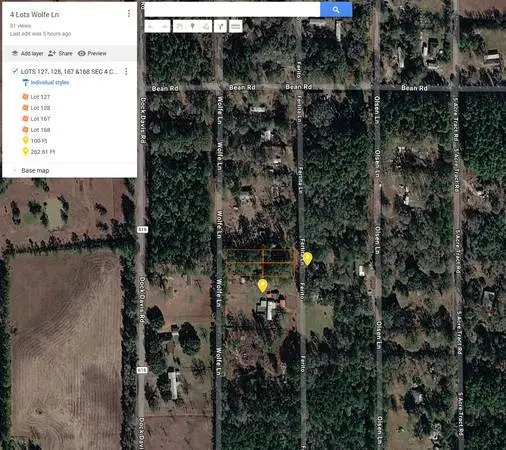
Task: Select the Add marker tool
Action: click(x=193, y=26)
